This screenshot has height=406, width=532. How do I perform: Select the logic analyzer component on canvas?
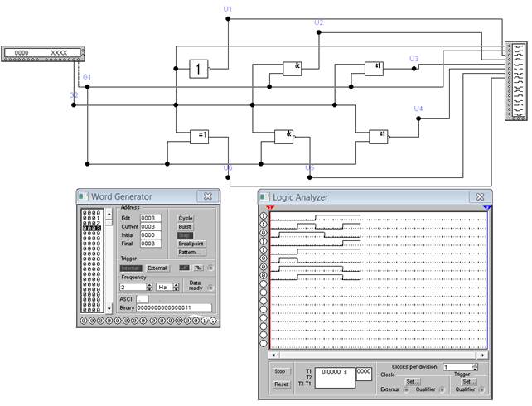513,80
